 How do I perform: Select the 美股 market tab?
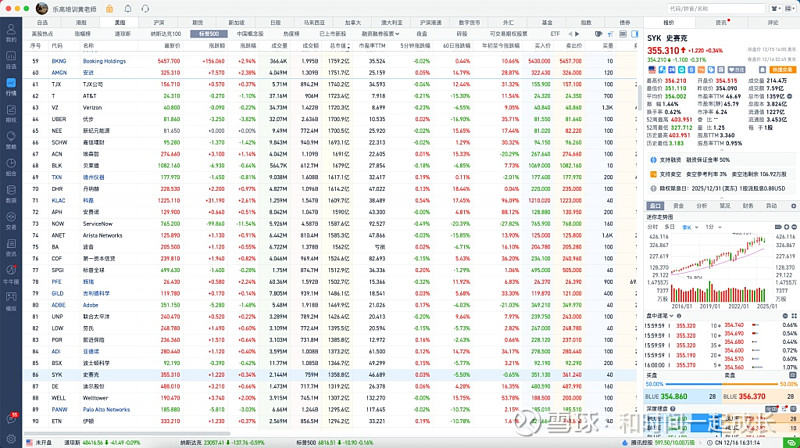pyautogui.click(x=120, y=22)
